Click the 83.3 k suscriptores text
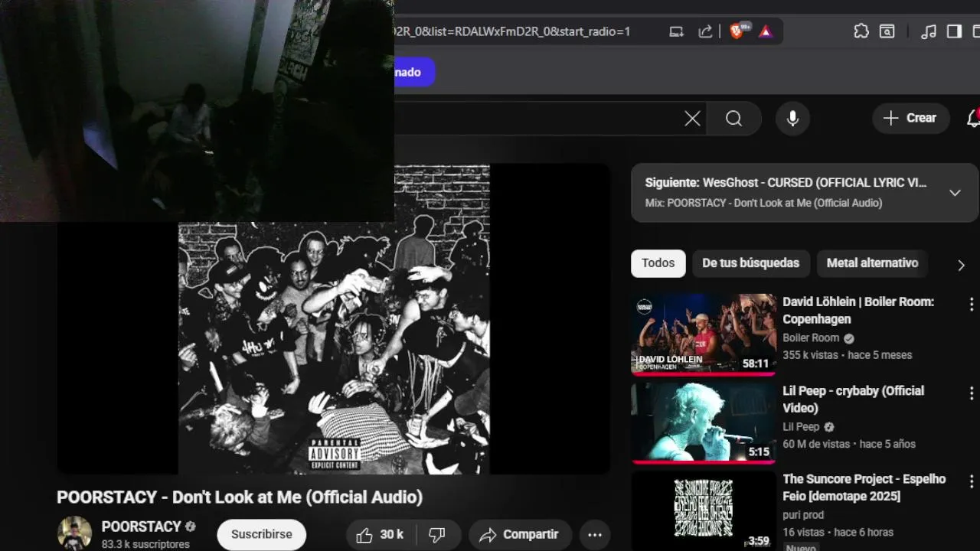980x551 pixels. coord(145,544)
